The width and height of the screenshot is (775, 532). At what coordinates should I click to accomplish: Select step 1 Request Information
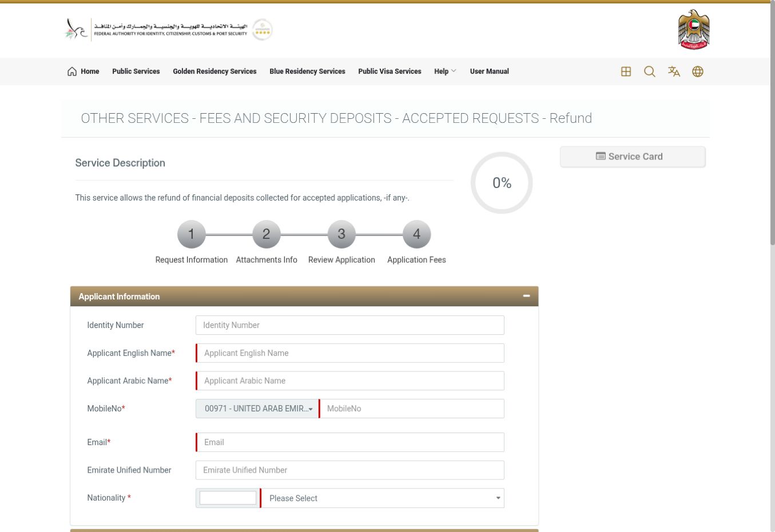192,234
